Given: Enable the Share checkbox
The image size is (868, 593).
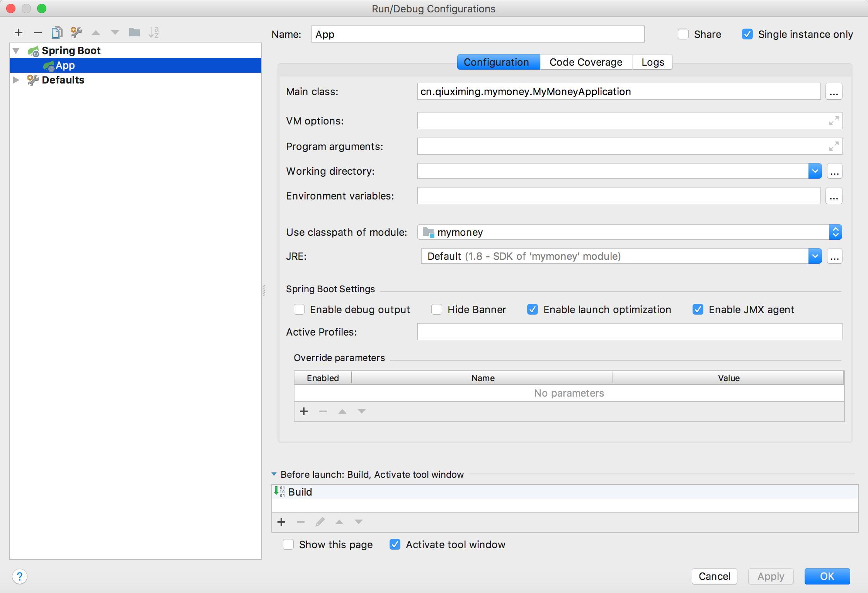Looking at the screenshot, I should pos(683,34).
